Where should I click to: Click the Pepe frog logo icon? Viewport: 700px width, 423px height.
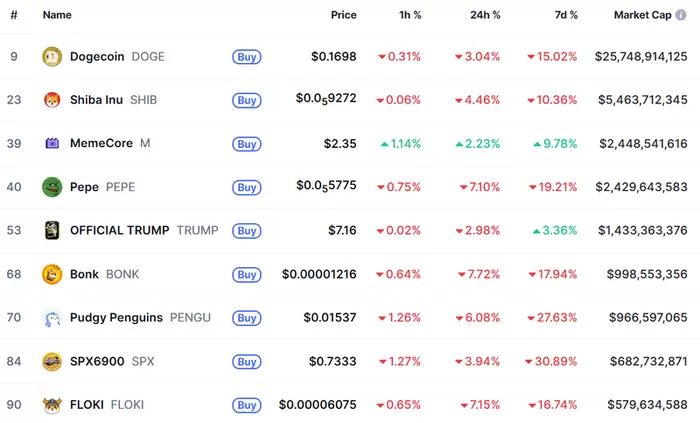pyautogui.click(x=52, y=187)
